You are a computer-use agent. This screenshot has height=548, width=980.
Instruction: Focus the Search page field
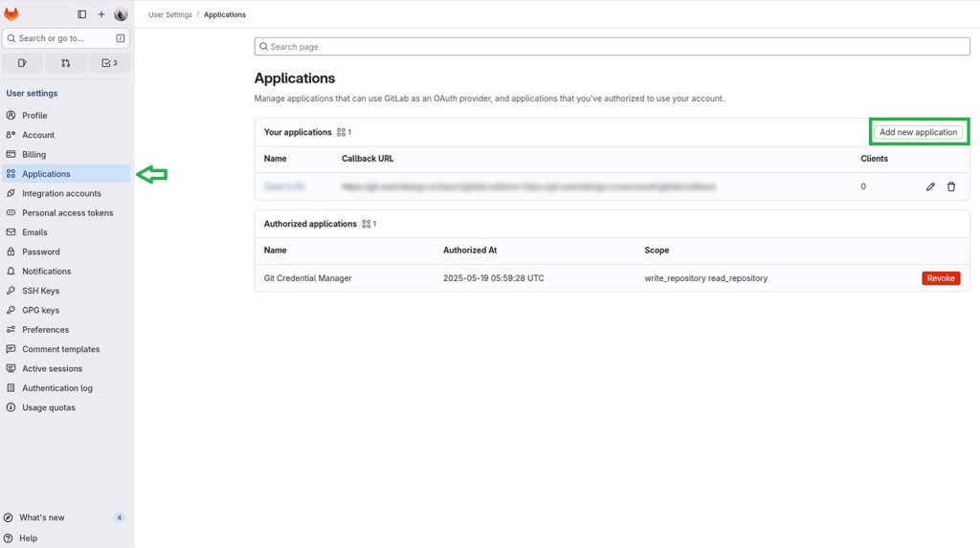pyautogui.click(x=612, y=47)
